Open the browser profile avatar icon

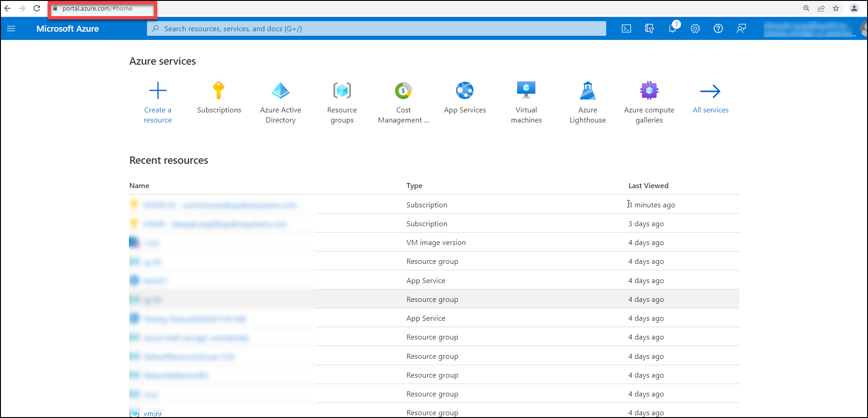click(854, 8)
